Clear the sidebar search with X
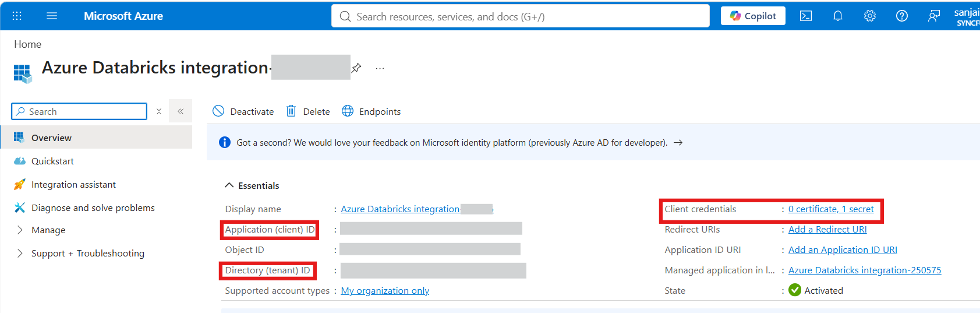 point(158,111)
